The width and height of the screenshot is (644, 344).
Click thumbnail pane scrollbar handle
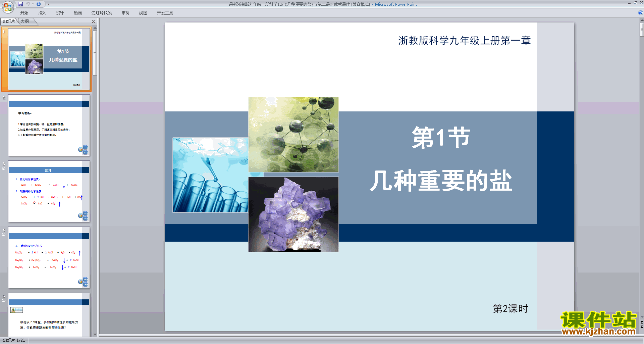95,53
